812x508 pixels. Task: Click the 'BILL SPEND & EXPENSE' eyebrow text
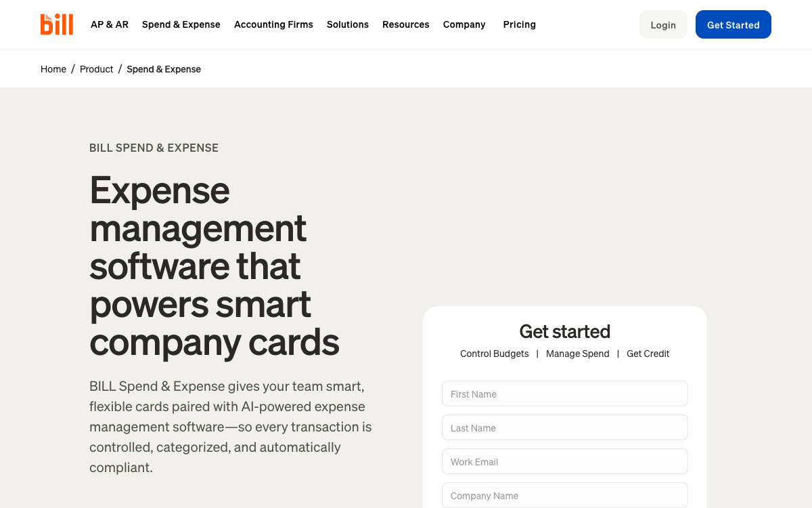(154, 148)
